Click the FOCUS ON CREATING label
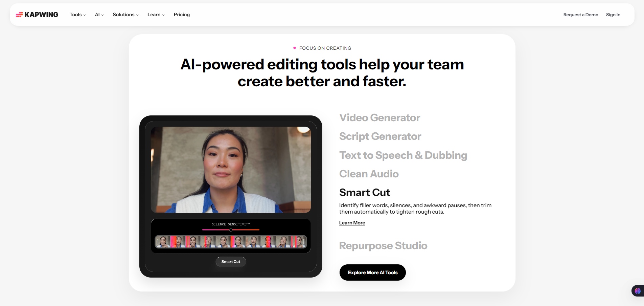Viewport: 644px width, 306px height. pyautogui.click(x=325, y=48)
